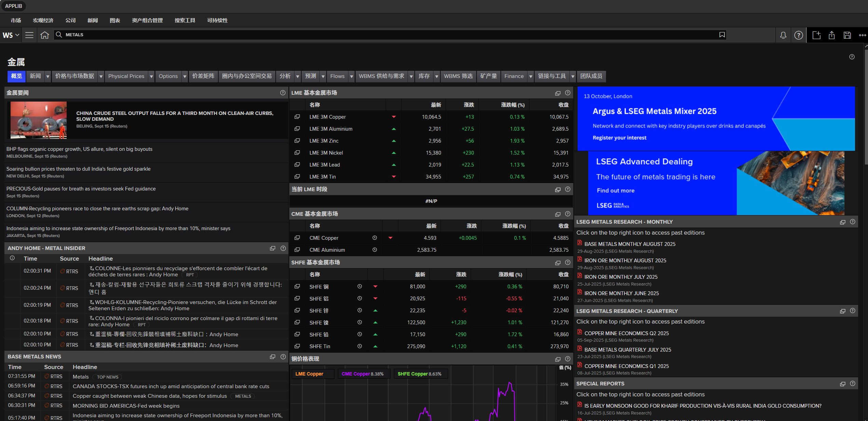The width and height of the screenshot is (868, 421).
Task: Open the 图表 menu
Action: [x=115, y=21]
